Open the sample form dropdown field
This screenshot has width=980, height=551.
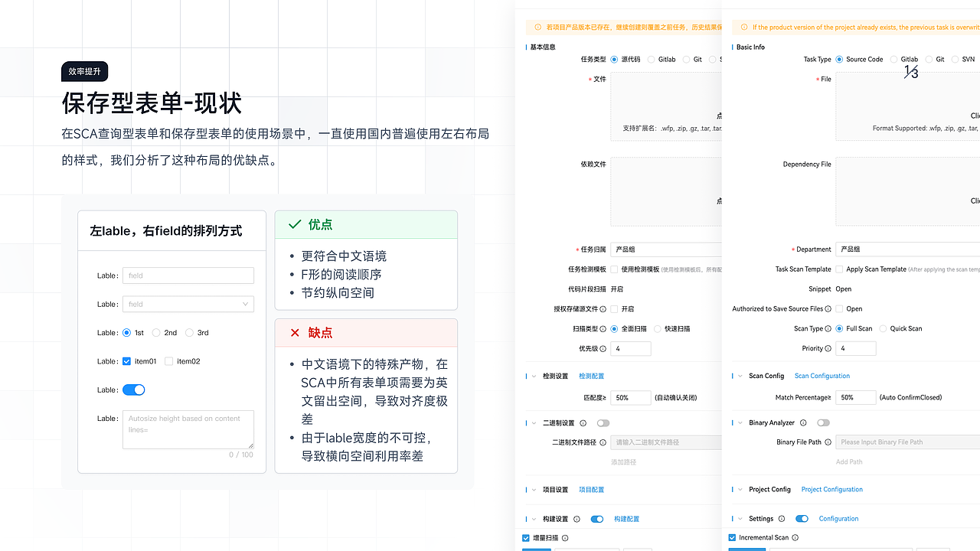[188, 305]
